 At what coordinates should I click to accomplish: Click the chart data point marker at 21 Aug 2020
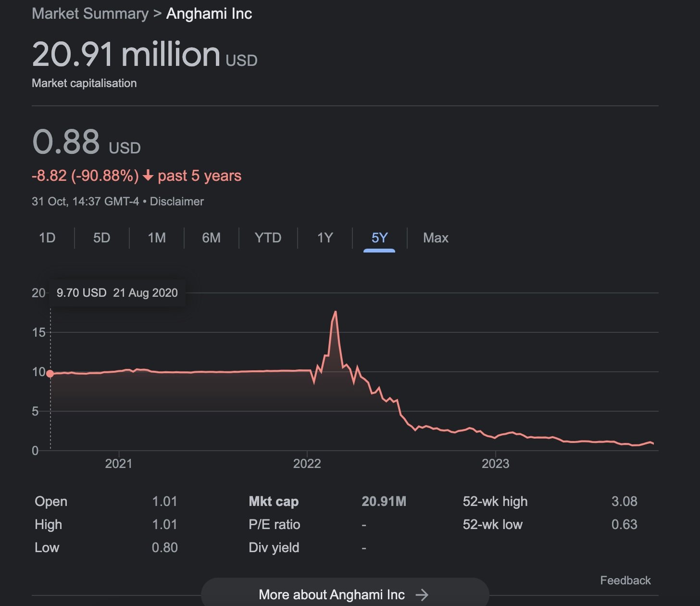click(x=50, y=374)
